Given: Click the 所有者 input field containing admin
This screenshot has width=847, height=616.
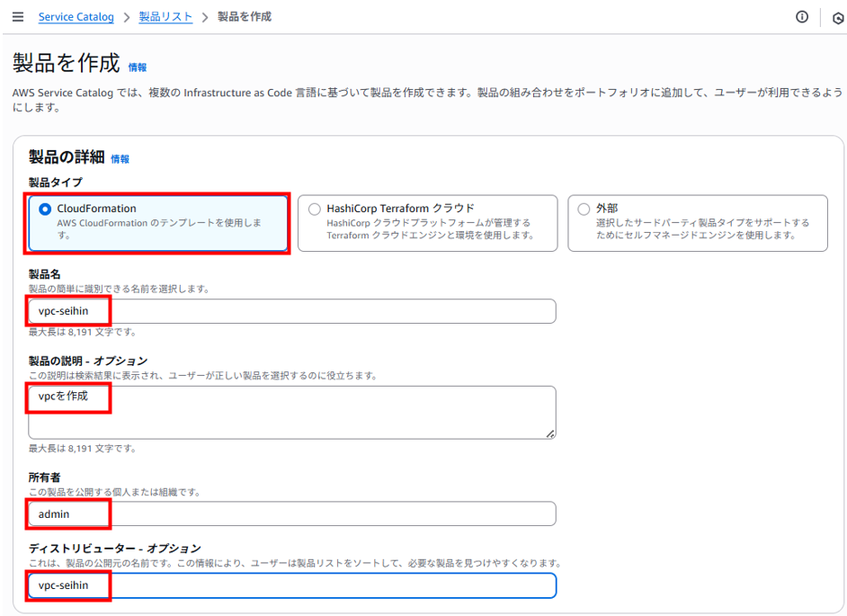Looking at the screenshot, I should pyautogui.click(x=292, y=513).
